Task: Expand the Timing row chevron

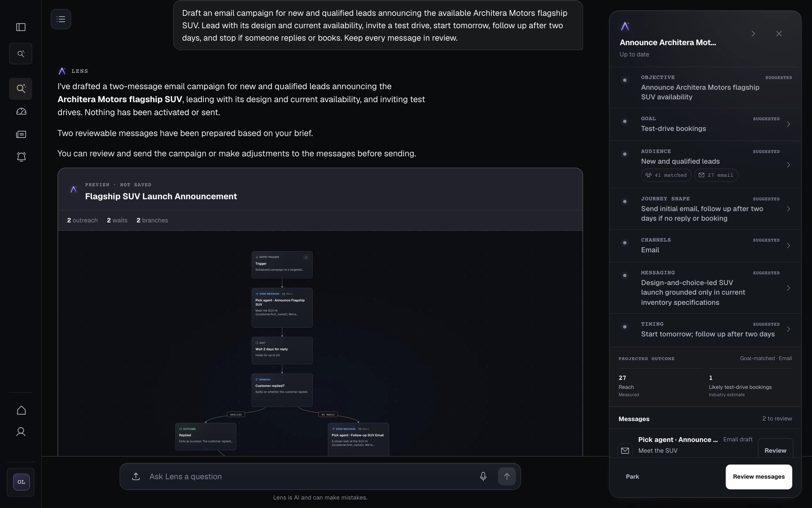Action: click(789, 329)
